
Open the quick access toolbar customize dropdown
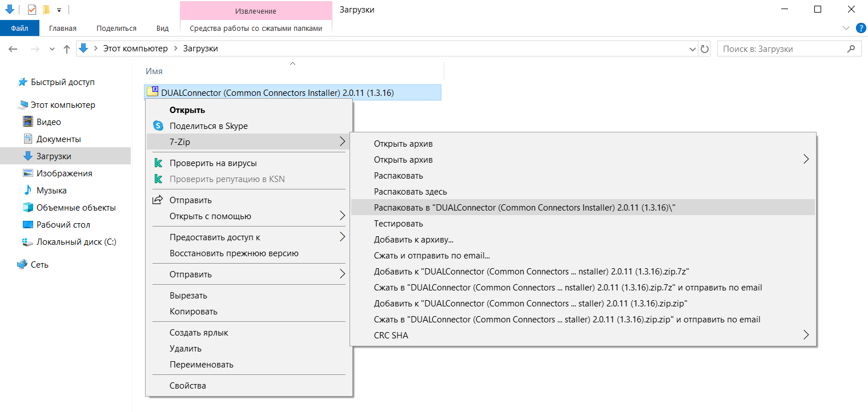pos(59,10)
